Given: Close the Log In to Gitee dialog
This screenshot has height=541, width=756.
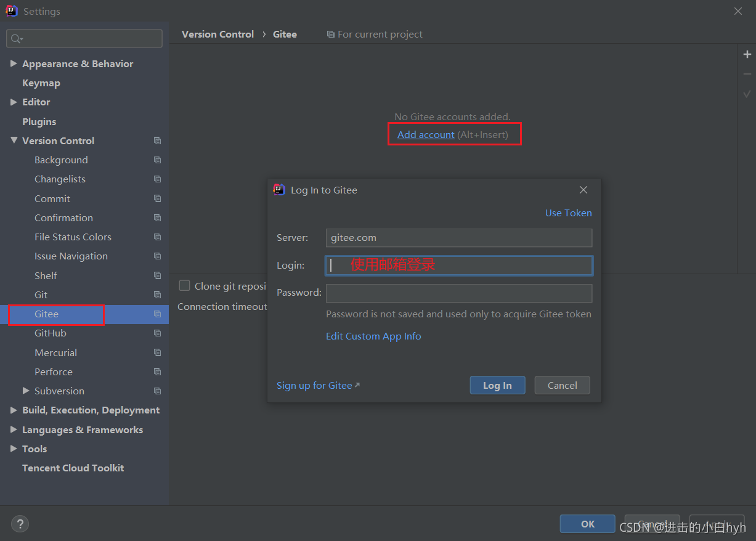Looking at the screenshot, I should (583, 190).
